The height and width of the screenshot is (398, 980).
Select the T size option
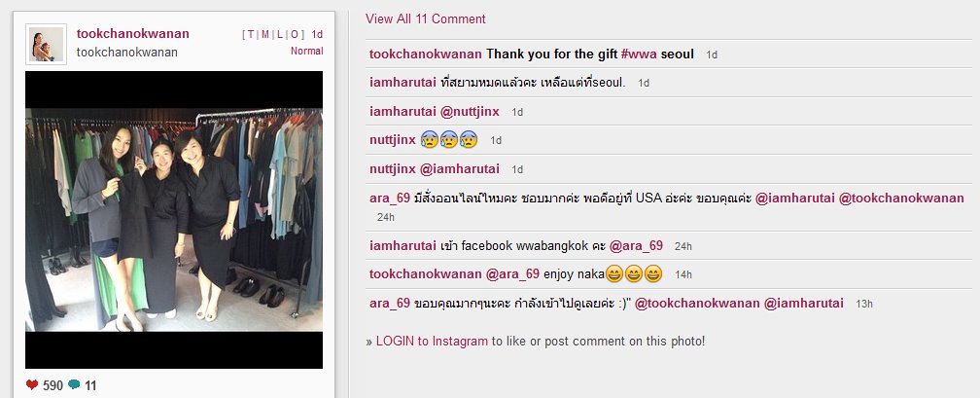[251, 34]
